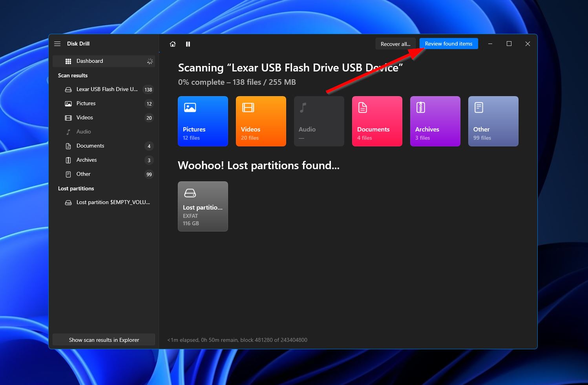Select Archives in the sidebar
Viewport: 588px width, 385px height.
pos(104,160)
